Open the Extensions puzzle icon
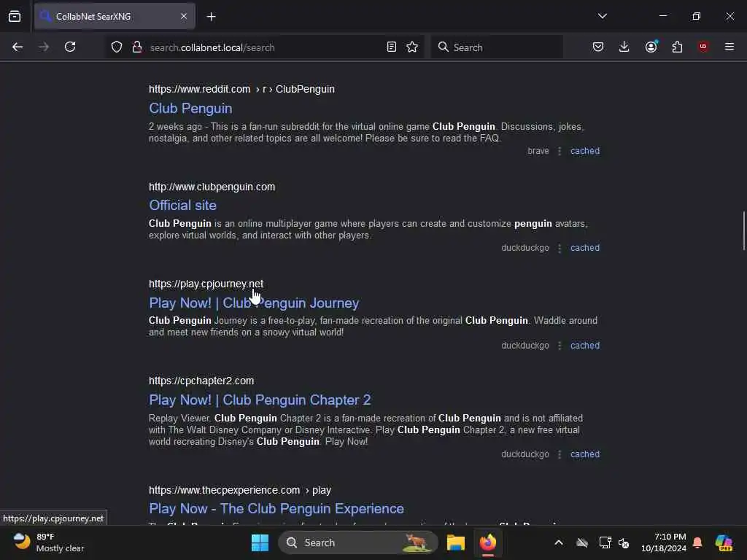The width and height of the screenshot is (747, 560). 677,47
